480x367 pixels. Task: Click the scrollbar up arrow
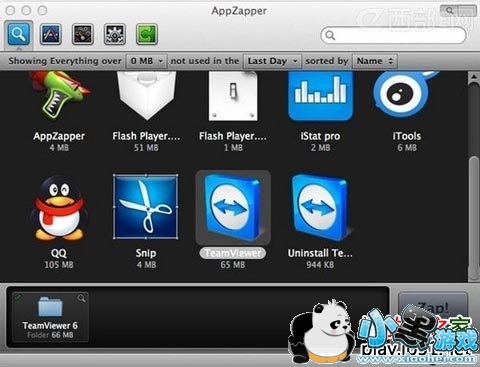[473, 77]
